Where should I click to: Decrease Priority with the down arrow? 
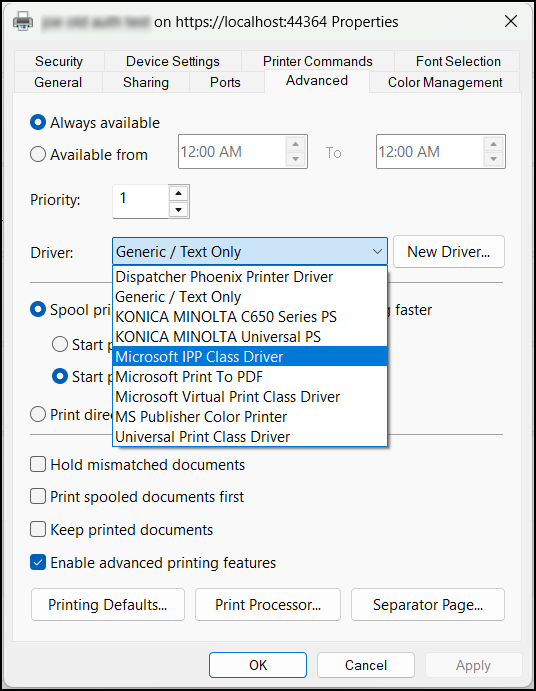[x=179, y=209]
